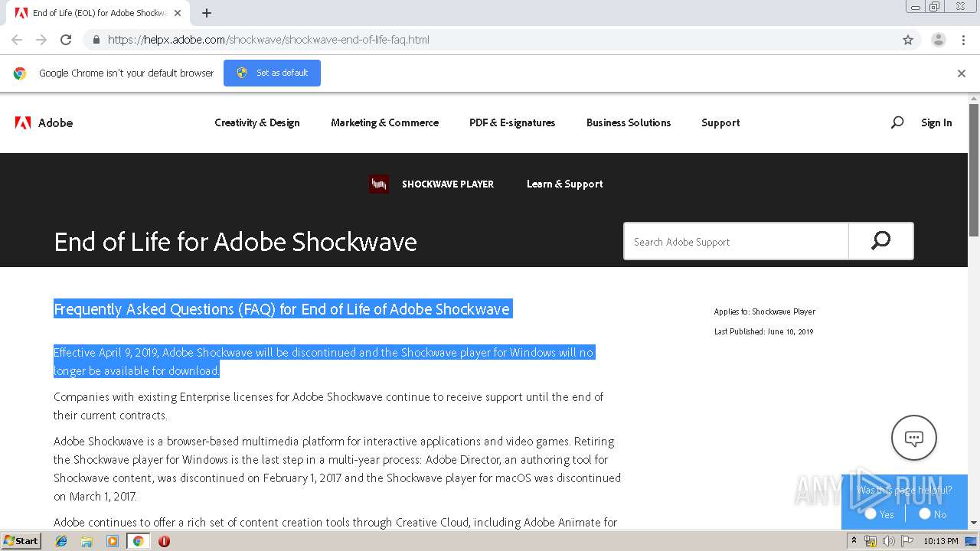
Task: Open File Explorer from taskbar
Action: [x=87, y=540]
